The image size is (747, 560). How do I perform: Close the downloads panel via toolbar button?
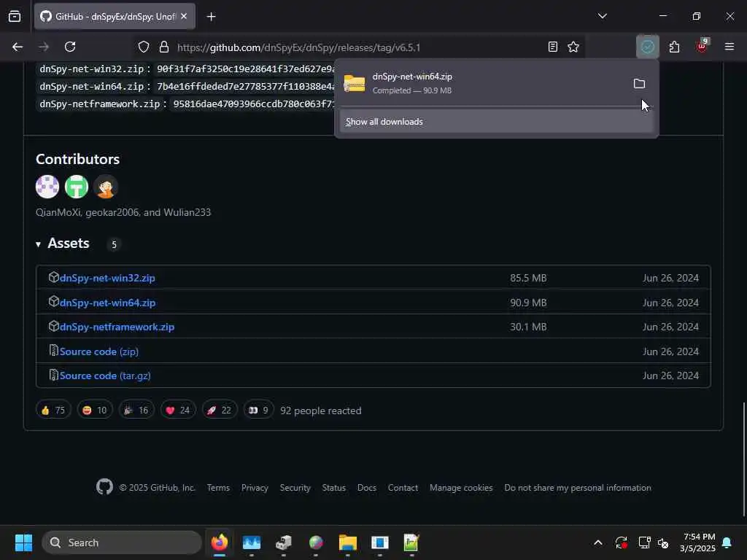(x=648, y=47)
